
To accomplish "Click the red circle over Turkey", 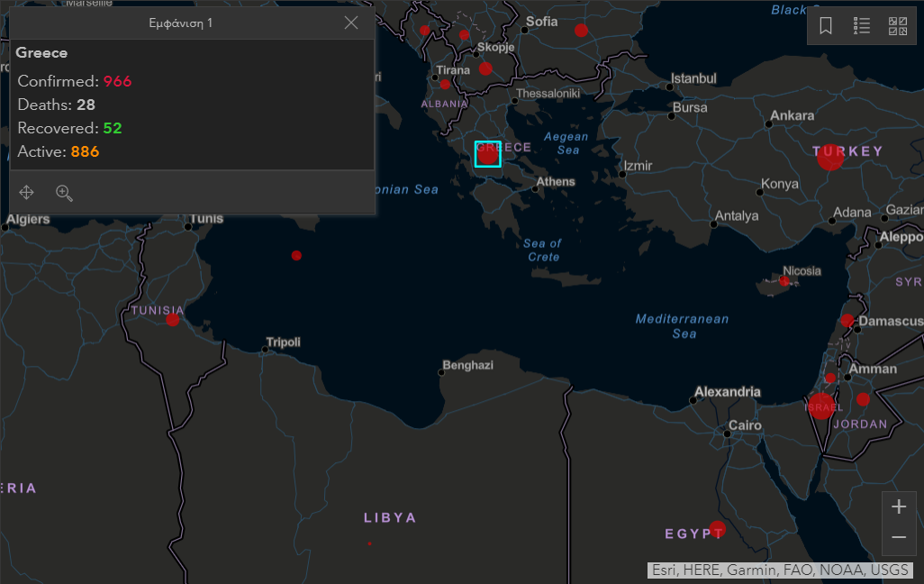I will [x=829, y=157].
